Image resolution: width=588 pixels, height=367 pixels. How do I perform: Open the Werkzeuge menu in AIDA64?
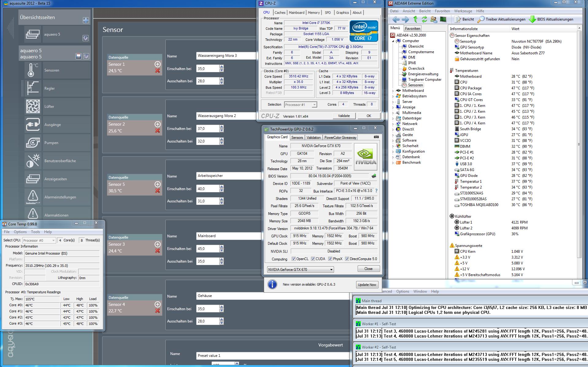click(463, 11)
